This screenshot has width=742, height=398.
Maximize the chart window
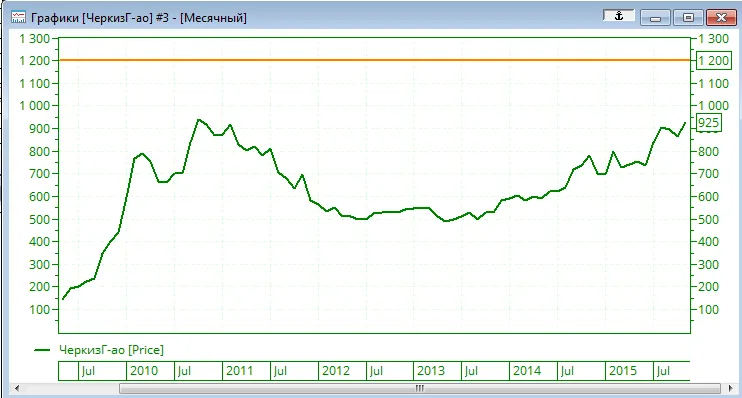click(x=688, y=18)
